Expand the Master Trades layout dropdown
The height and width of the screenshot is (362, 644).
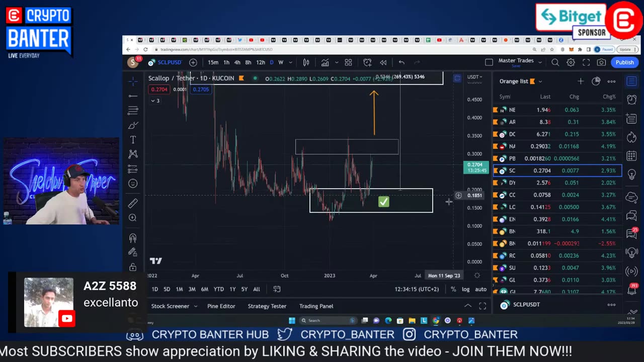click(x=540, y=62)
